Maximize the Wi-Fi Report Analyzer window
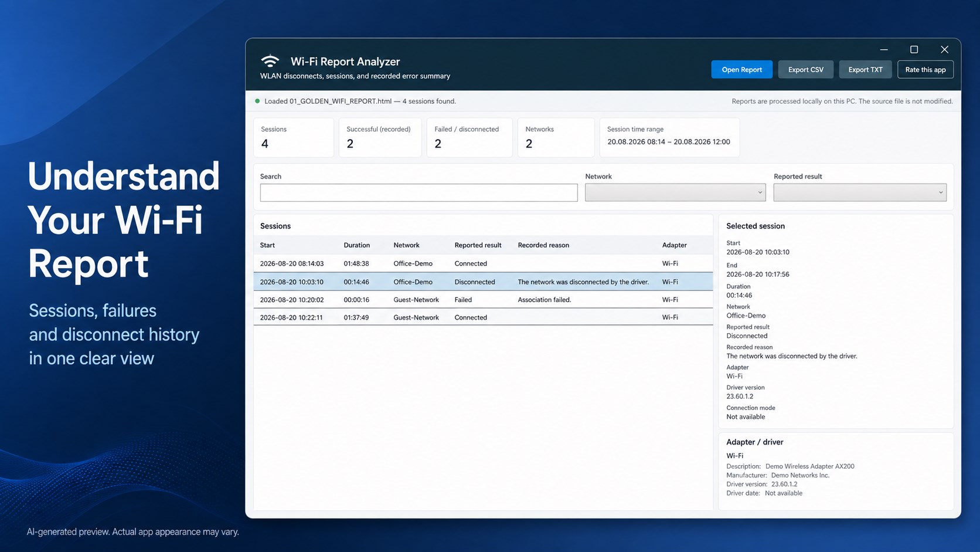The image size is (980, 552). coord(914,50)
